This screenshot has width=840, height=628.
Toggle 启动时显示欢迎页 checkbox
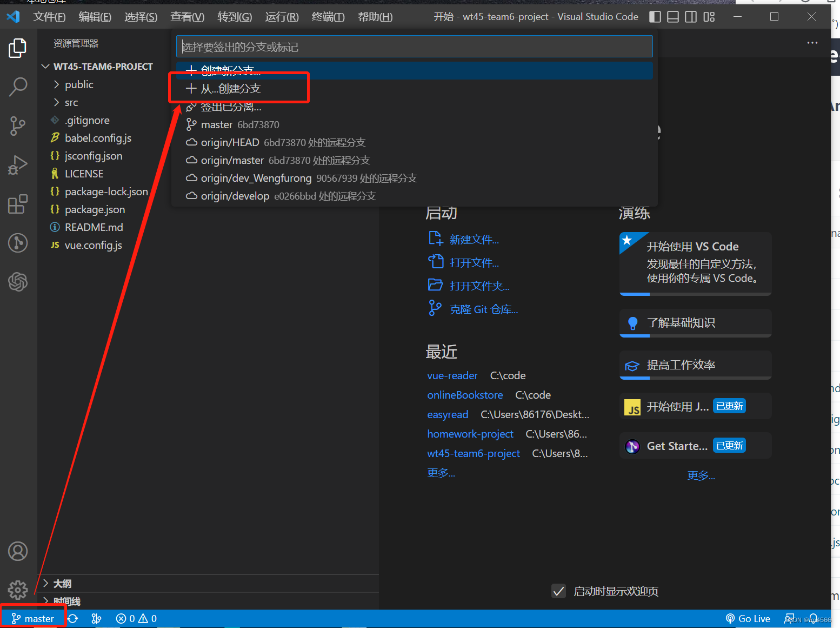tap(559, 591)
